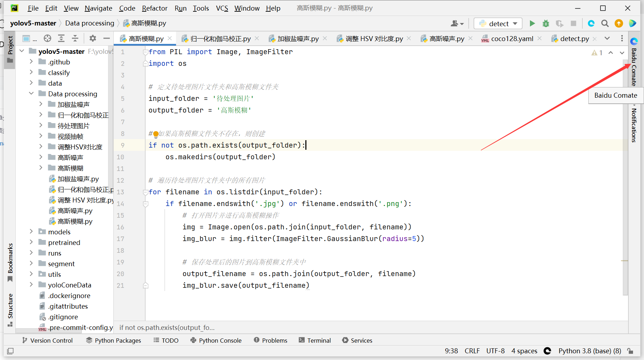Click UTF-8 encoding indicator in status bar
644x360 pixels.
click(x=495, y=351)
